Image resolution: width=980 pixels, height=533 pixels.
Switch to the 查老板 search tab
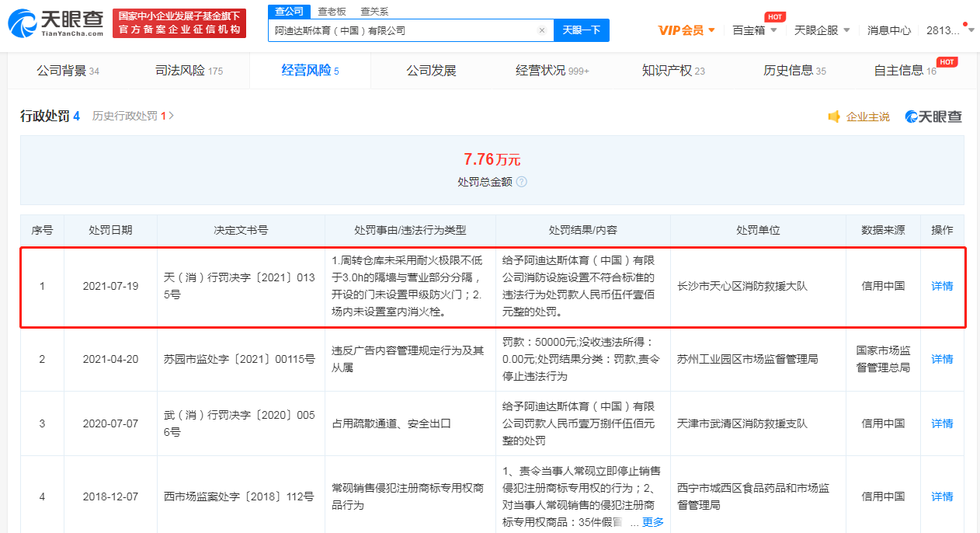(x=332, y=11)
